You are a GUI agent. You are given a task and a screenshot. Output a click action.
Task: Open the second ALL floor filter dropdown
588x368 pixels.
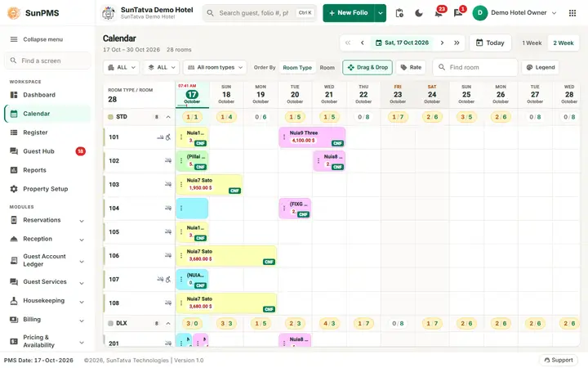(x=162, y=67)
